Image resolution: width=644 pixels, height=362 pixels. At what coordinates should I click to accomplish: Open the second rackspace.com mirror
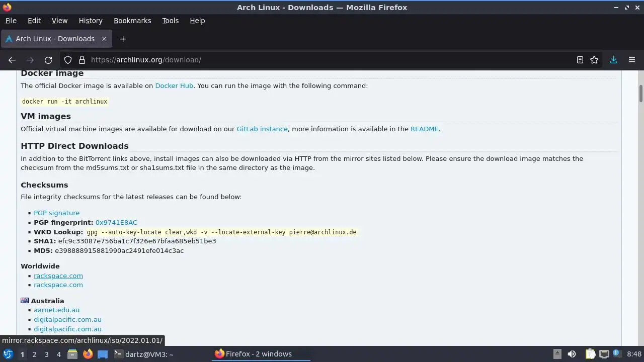58,285
